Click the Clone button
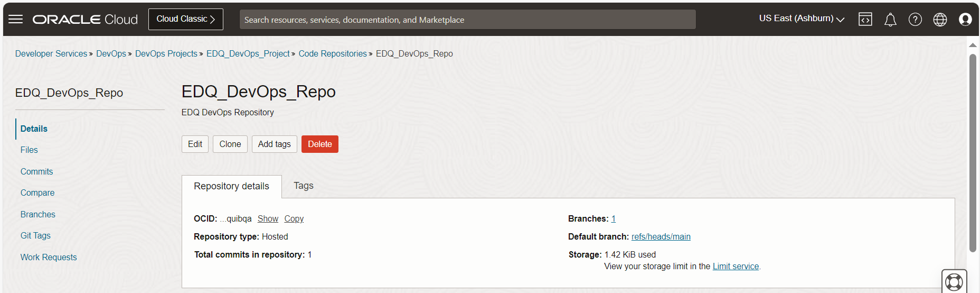The width and height of the screenshot is (980, 293). click(x=230, y=144)
